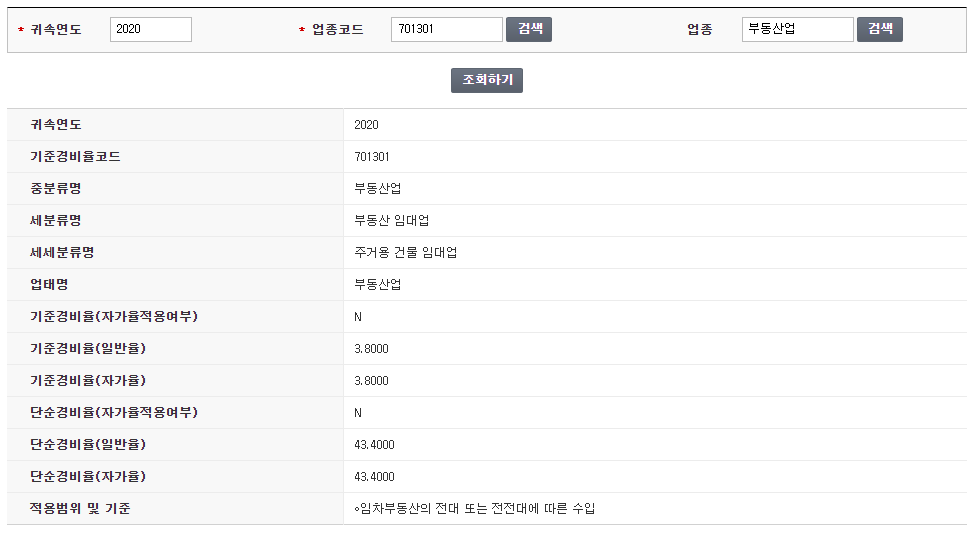978x535 pixels.
Task: Click the 업태명 row value 부동산업
Action: tap(377, 285)
